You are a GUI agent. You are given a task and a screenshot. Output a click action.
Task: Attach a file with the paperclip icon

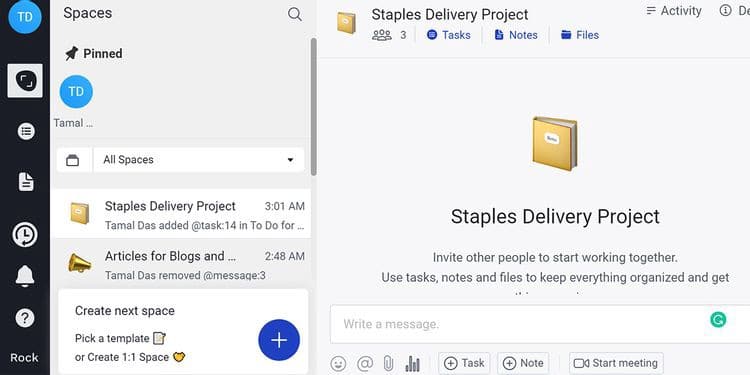[388, 364]
